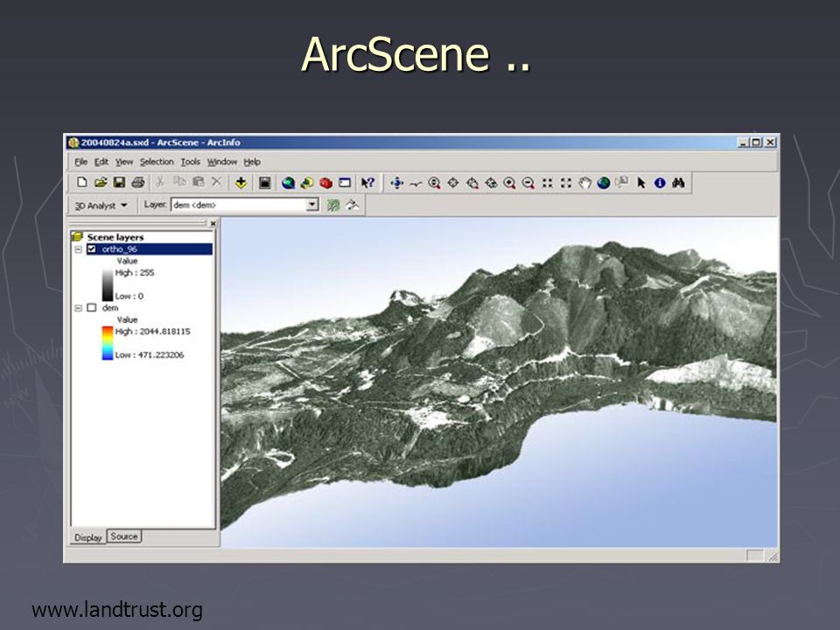Select the Pan hand tool

coord(584,183)
